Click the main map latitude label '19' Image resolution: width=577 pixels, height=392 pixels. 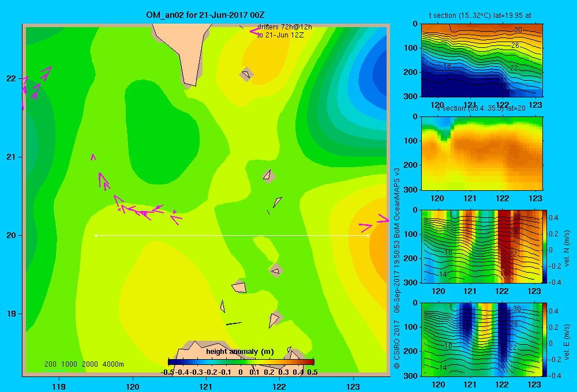(x=11, y=314)
